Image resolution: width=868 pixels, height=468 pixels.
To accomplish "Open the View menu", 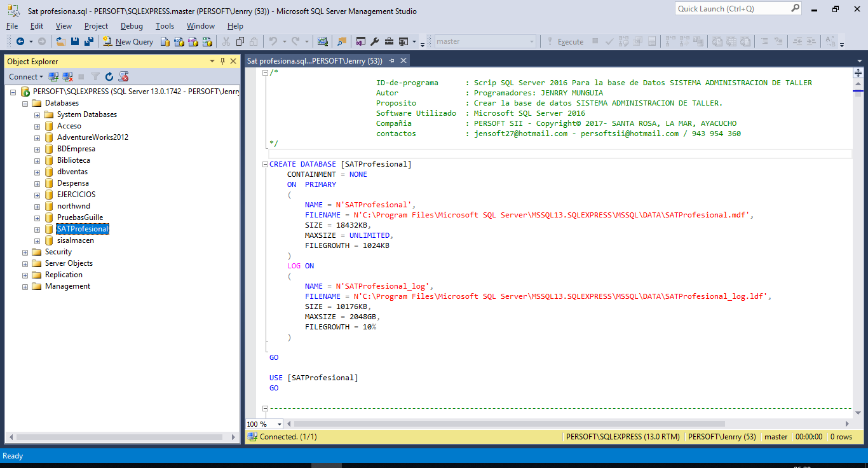I will coord(64,26).
